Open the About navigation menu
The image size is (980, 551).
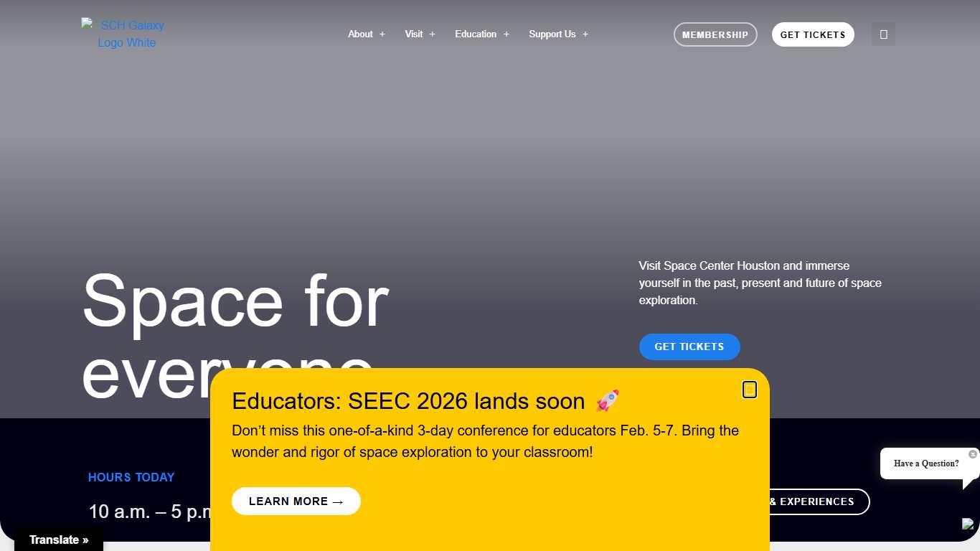coord(360,34)
